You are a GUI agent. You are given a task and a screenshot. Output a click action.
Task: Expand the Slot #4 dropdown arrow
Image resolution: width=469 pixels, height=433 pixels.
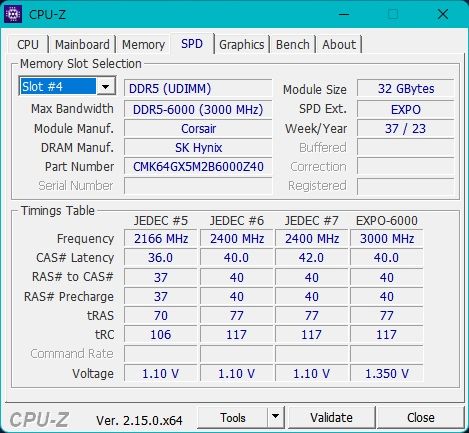pos(106,87)
